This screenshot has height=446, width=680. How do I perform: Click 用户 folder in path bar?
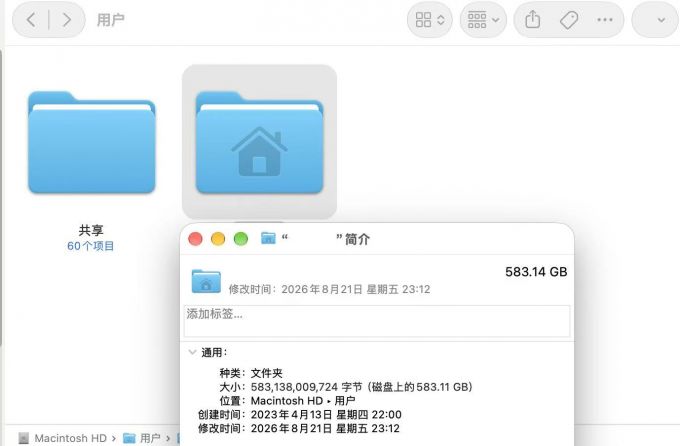(141, 438)
